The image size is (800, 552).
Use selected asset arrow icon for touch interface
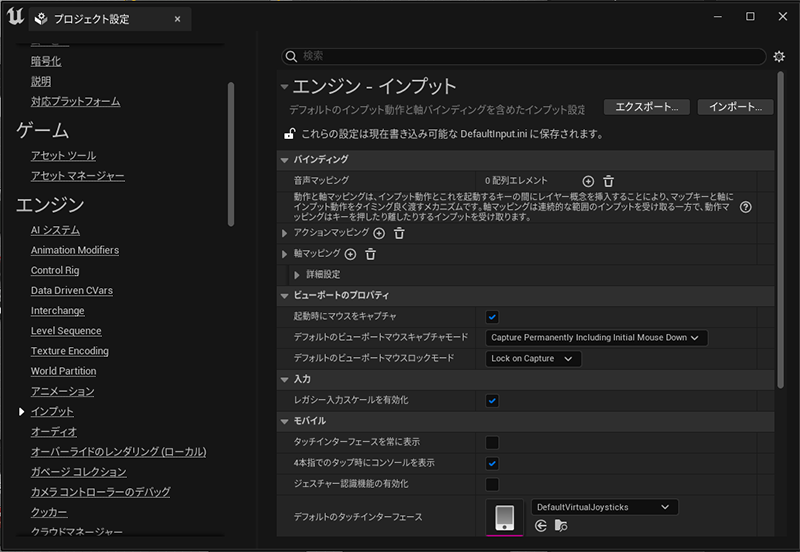541,525
